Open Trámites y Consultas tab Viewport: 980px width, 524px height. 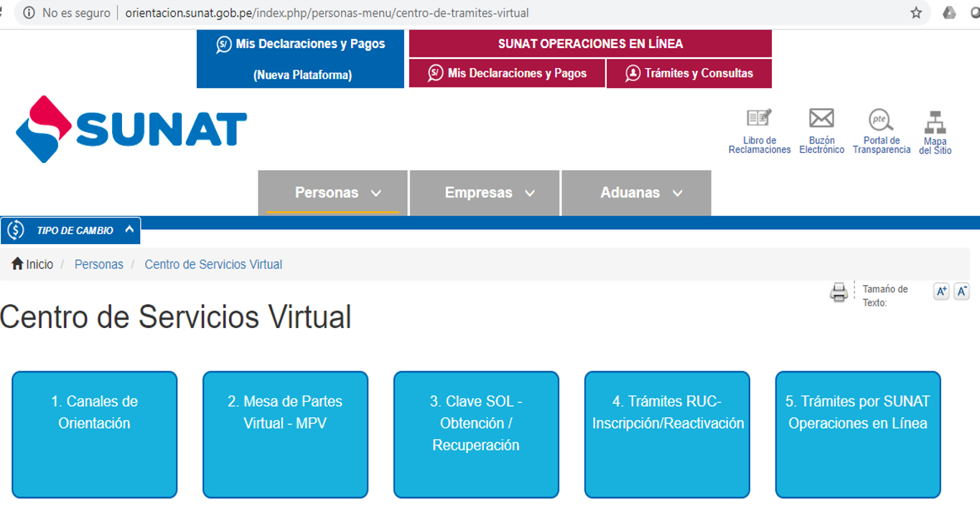[689, 73]
